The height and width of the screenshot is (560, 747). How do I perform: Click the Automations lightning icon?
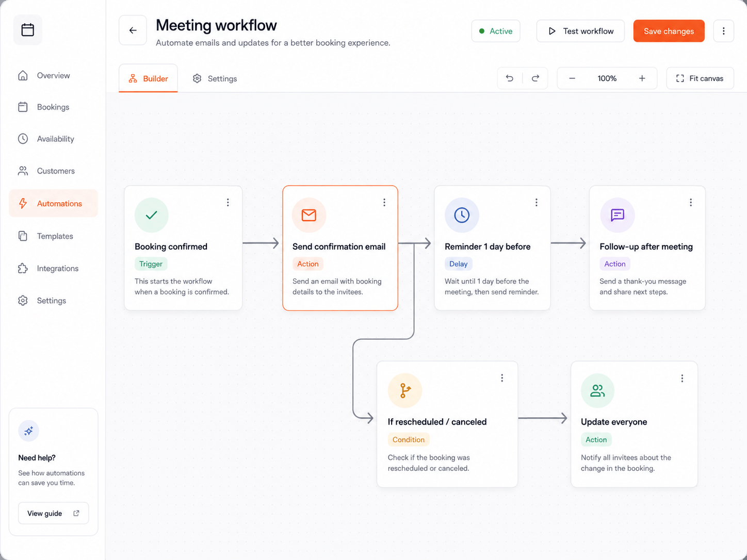click(23, 203)
